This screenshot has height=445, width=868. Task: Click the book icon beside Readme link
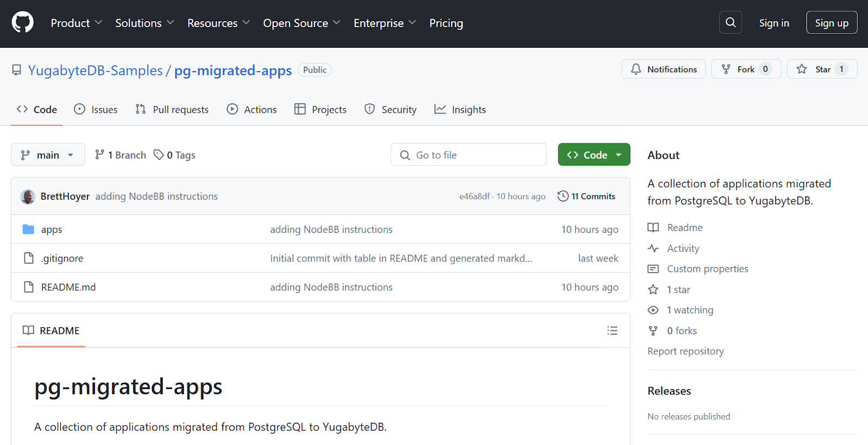click(653, 227)
